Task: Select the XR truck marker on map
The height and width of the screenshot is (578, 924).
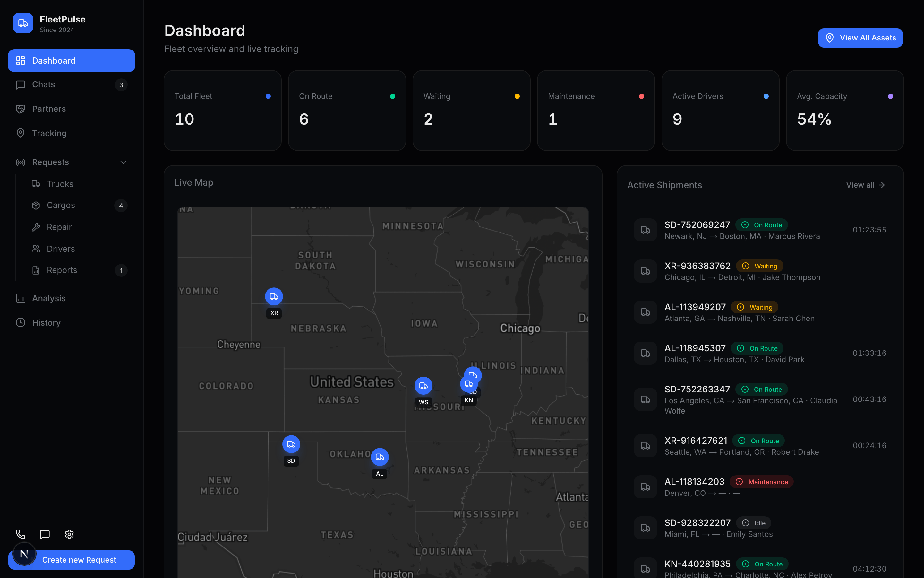Action: coord(274,297)
